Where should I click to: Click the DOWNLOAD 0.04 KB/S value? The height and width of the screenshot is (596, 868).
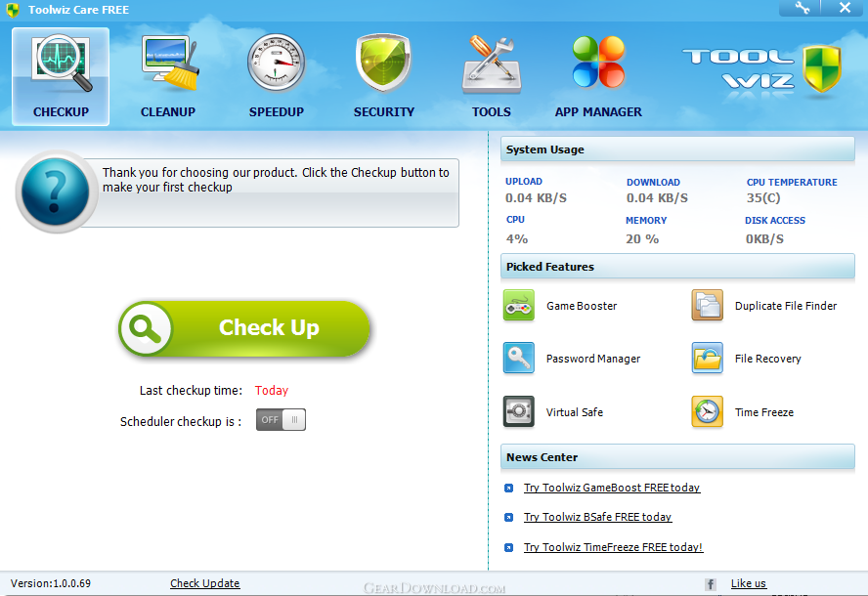[x=657, y=197]
